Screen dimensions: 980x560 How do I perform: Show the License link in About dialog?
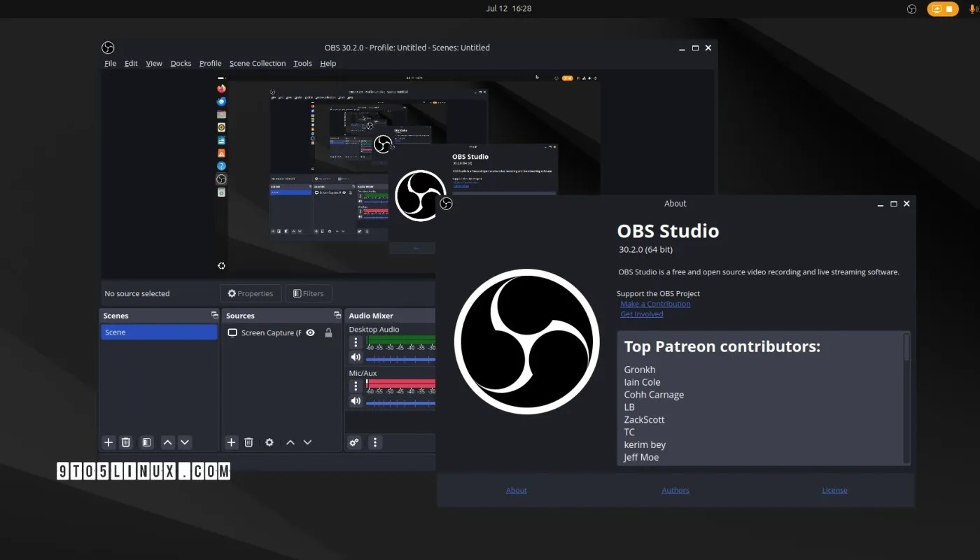[834, 490]
